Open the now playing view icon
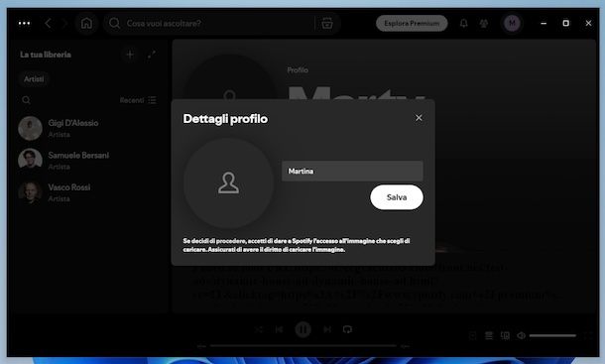The height and width of the screenshot is (364, 605). (472, 336)
